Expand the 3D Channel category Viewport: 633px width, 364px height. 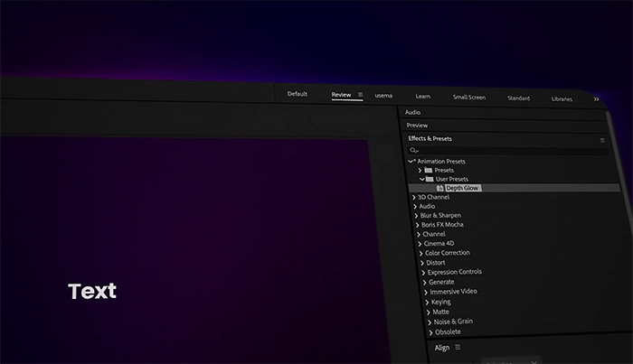point(413,198)
